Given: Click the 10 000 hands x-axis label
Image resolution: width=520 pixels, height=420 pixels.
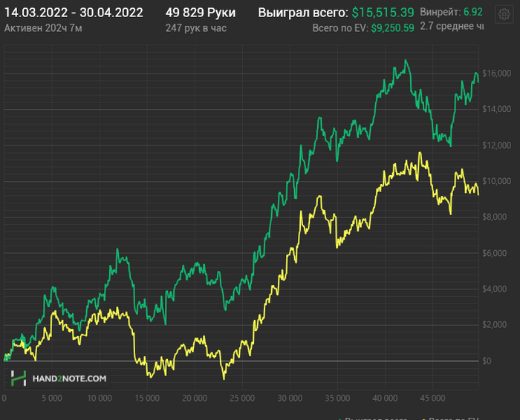Looking at the screenshot, I should 100,398.
